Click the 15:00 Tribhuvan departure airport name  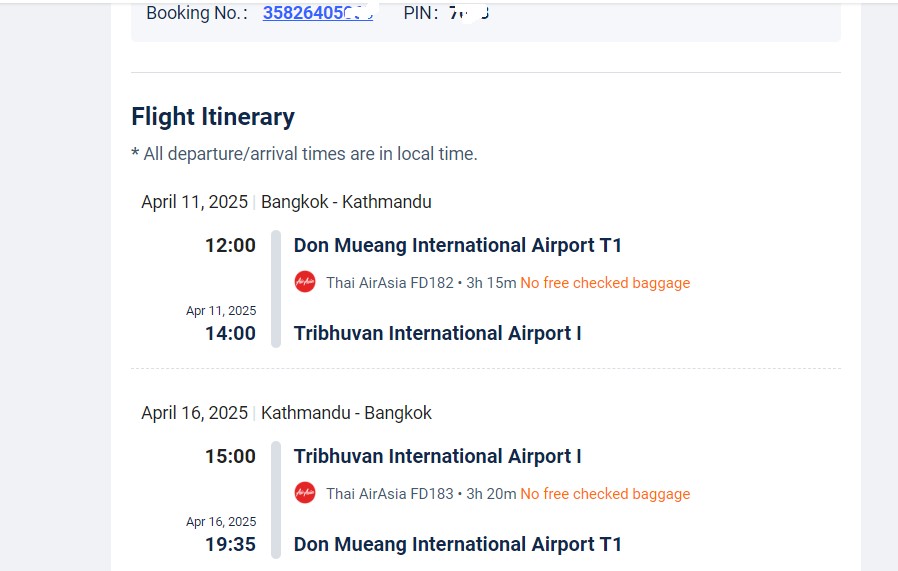click(x=438, y=456)
